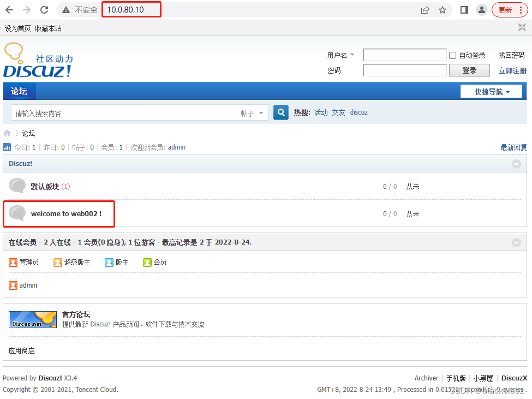Viewport: 532px width, 399px height.
Task: Open the browser 更新 menu
Action: (510, 10)
